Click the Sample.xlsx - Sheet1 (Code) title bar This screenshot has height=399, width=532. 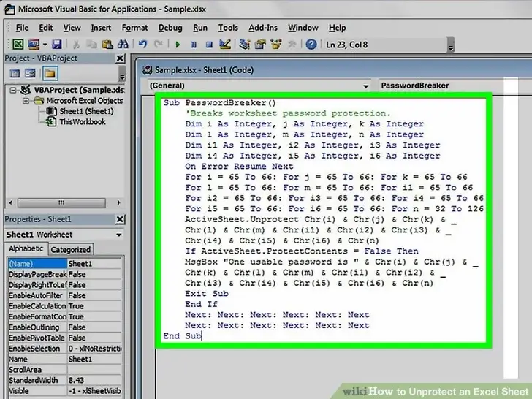[334, 70]
